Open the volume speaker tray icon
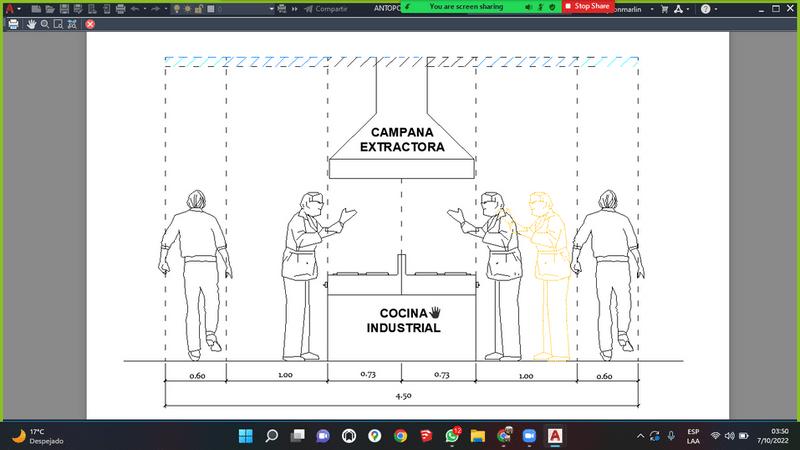800x450 pixels. (x=730, y=436)
